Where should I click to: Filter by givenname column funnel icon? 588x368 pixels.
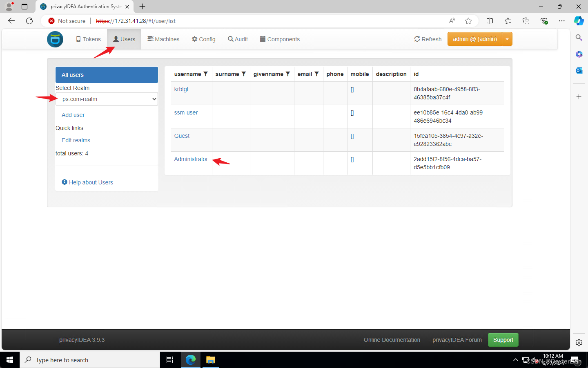tap(288, 74)
